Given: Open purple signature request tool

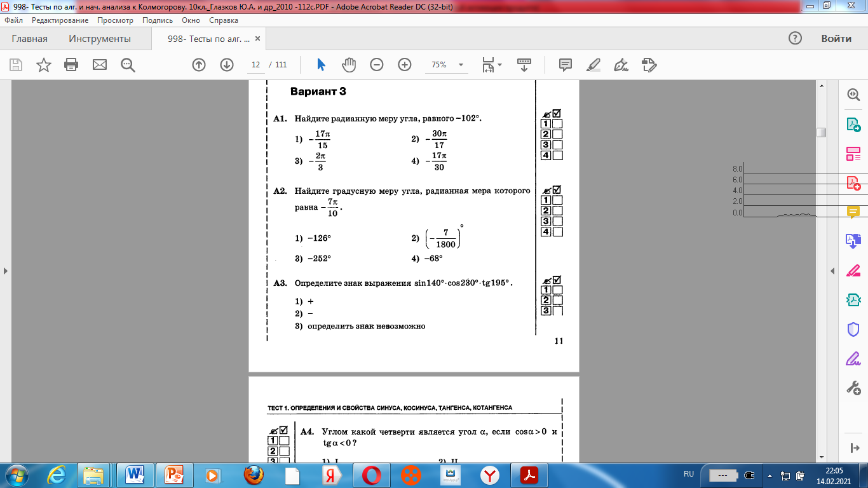Looking at the screenshot, I should pyautogui.click(x=853, y=358).
